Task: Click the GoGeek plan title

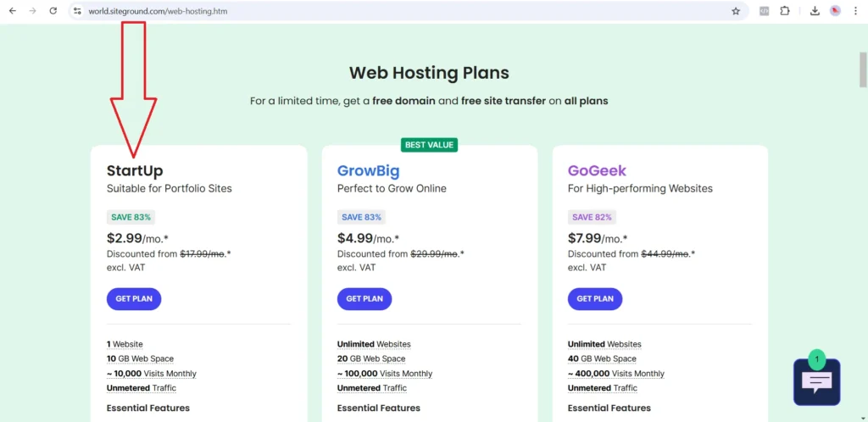Action: pyautogui.click(x=597, y=170)
